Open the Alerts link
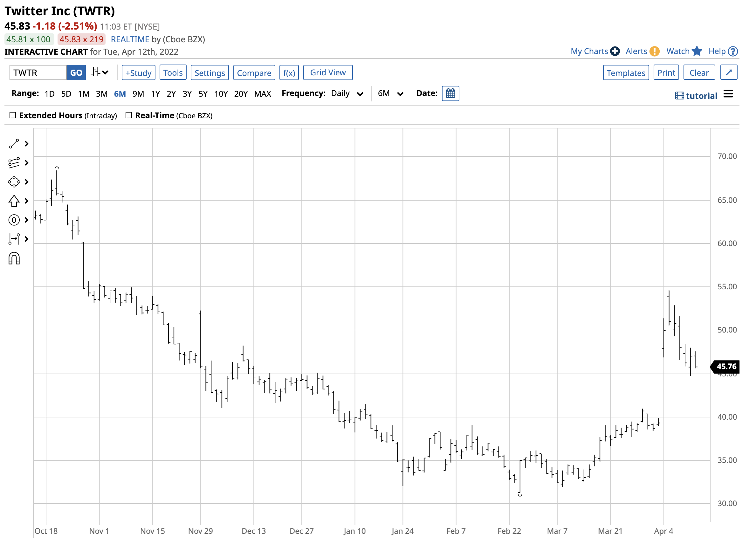This screenshot has width=756, height=543. [x=636, y=51]
